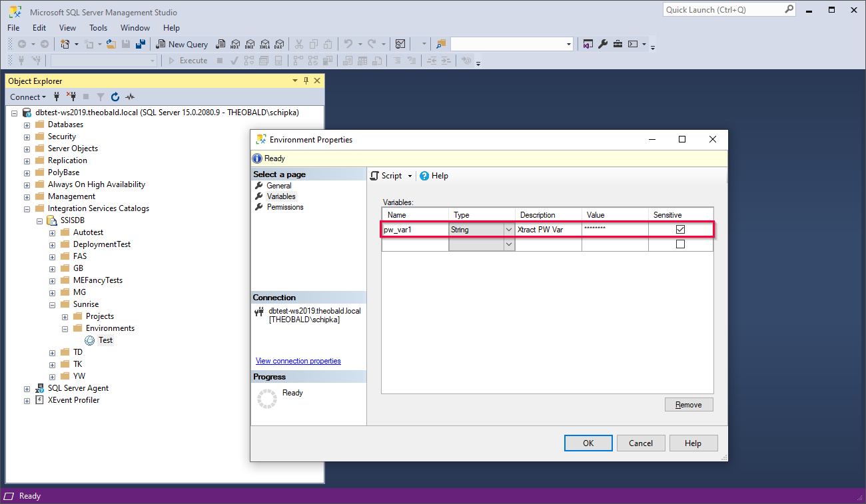Select the Permissions page
Screen dimensions: 866x504
click(284, 207)
